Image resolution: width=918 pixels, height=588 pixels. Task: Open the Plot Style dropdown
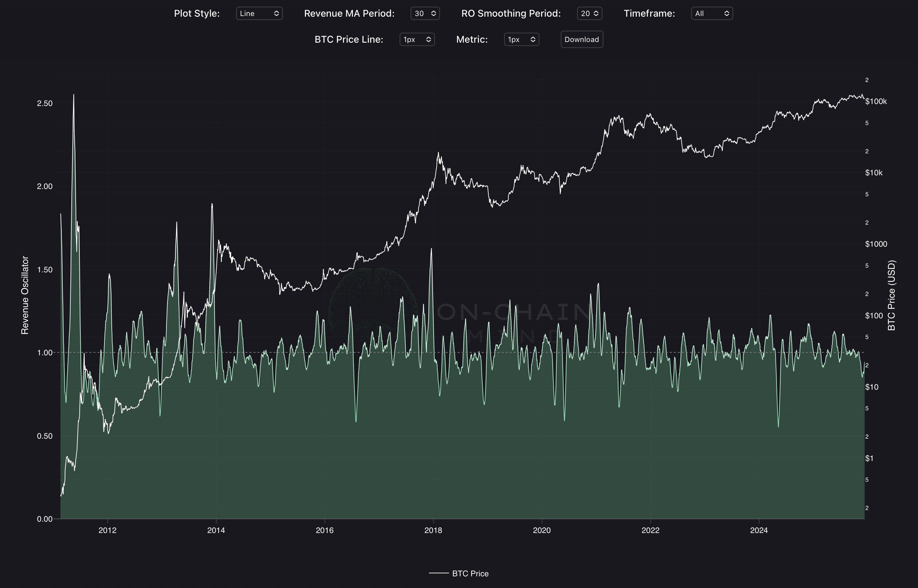click(x=259, y=13)
